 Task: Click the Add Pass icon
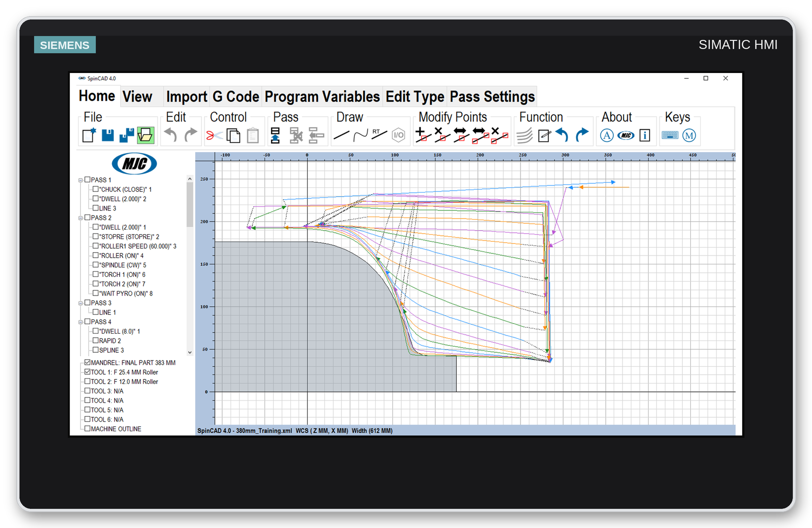(275, 135)
